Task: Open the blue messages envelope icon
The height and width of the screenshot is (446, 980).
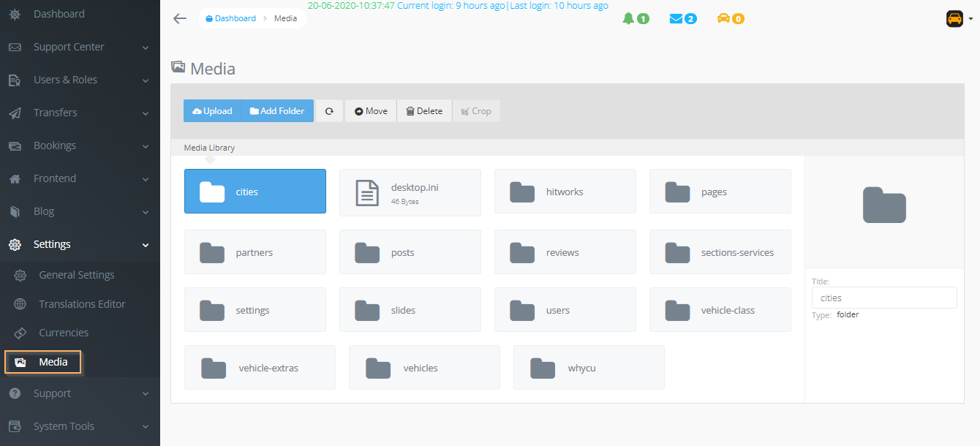Action: tap(676, 18)
